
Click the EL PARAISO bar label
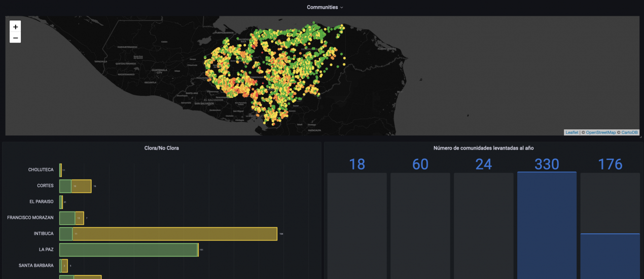(42, 202)
